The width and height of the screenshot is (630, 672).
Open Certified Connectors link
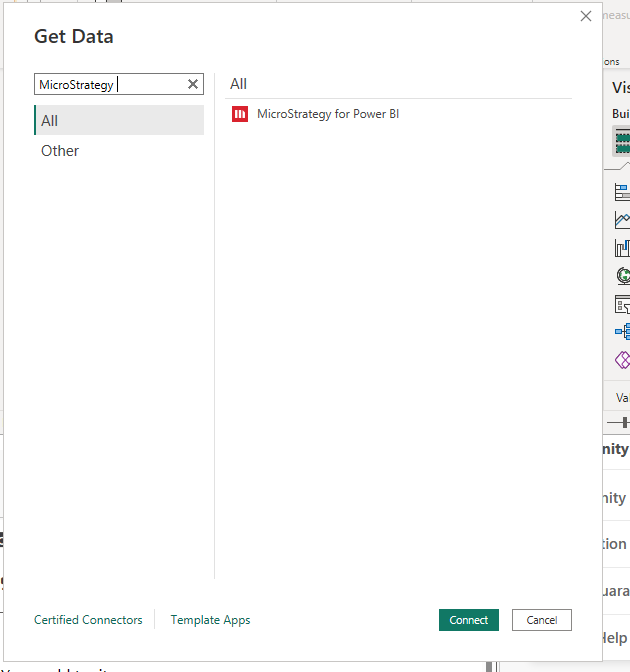point(88,620)
